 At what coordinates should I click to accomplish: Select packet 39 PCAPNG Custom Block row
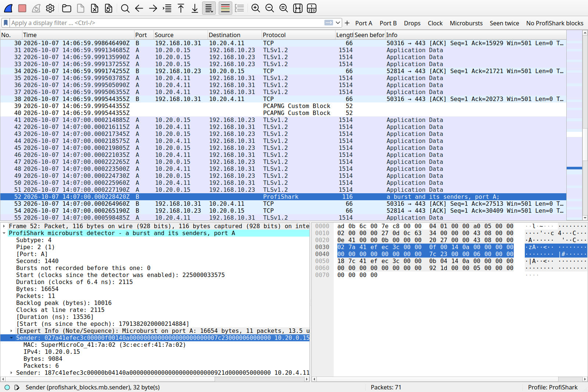click(x=283, y=106)
